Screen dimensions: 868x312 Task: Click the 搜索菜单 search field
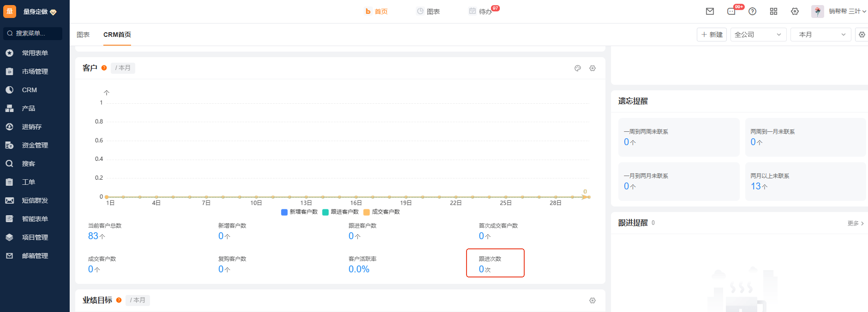pos(32,33)
